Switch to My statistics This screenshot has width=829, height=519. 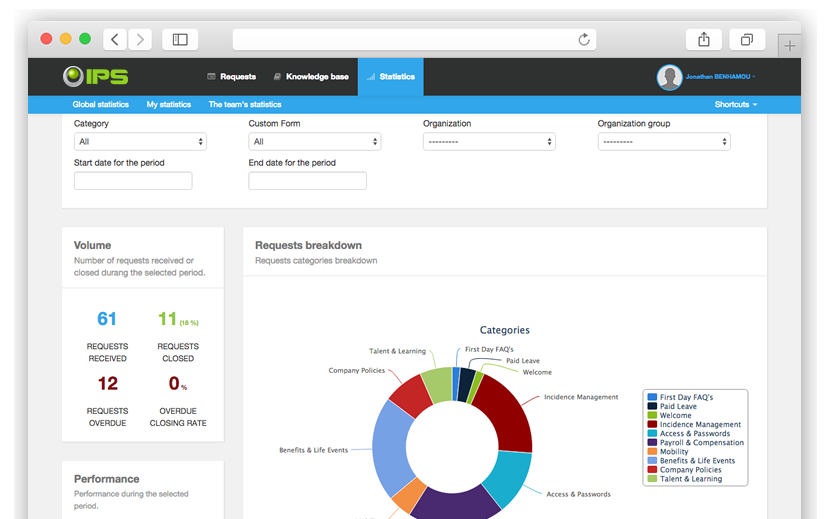tap(169, 105)
